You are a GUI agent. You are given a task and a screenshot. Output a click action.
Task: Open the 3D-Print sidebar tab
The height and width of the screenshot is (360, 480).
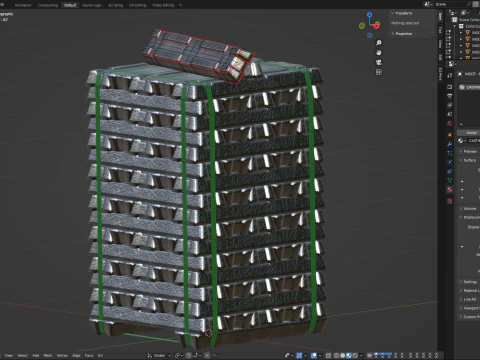coord(440,74)
